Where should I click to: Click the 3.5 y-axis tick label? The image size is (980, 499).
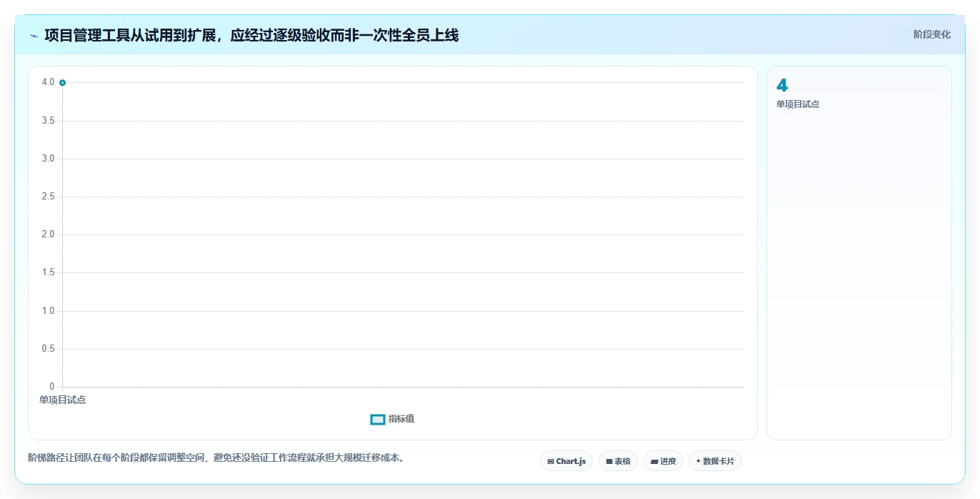48,121
